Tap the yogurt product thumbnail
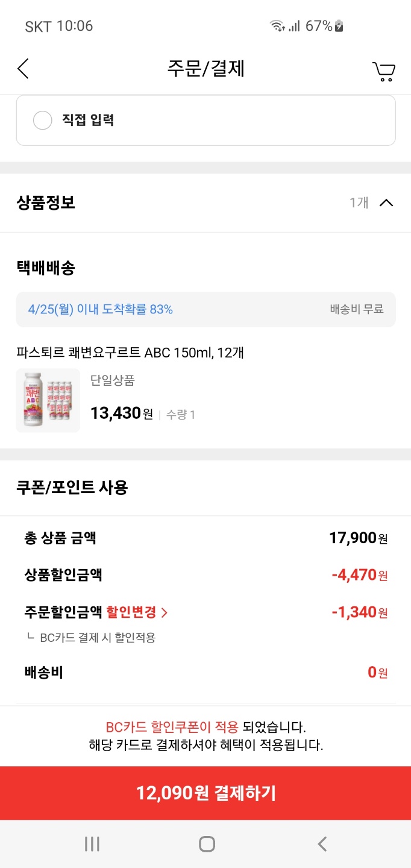The width and height of the screenshot is (411, 868). [x=48, y=400]
